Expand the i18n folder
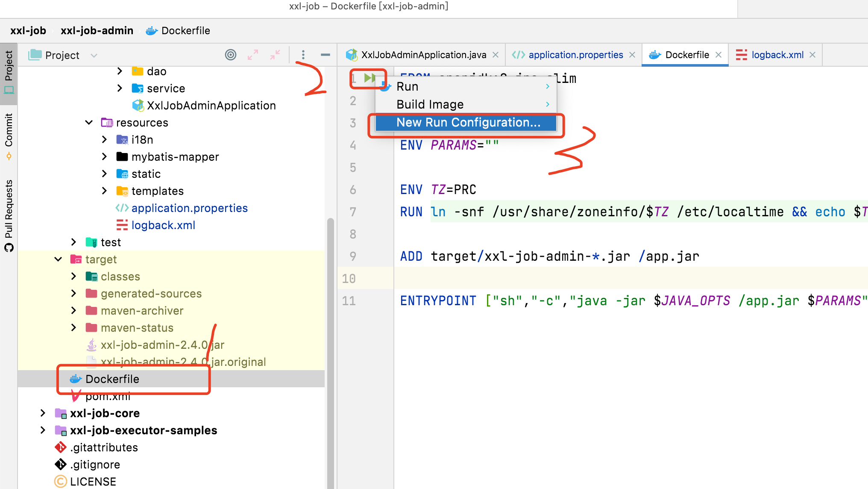 click(104, 139)
